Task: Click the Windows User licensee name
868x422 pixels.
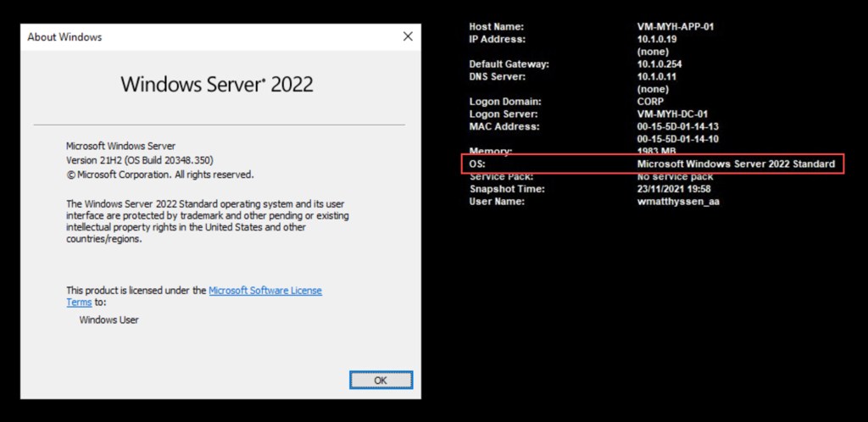Action: coord(108,320)
